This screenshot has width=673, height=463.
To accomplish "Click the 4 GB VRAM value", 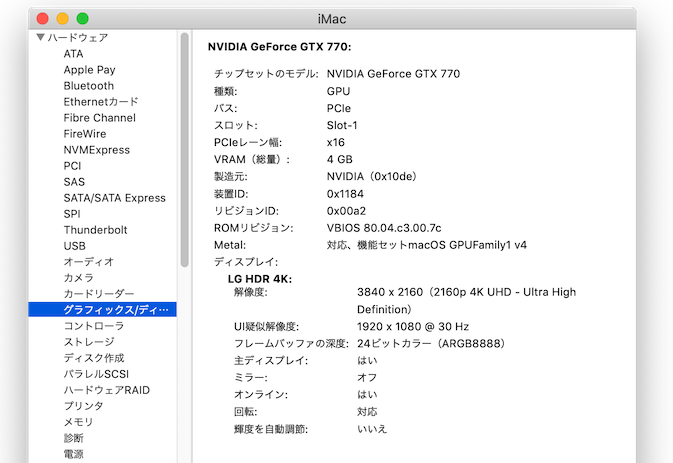I will [x=340, y=160].
